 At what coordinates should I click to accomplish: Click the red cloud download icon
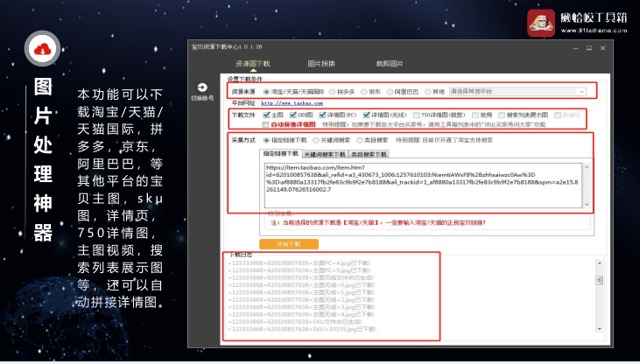pos(42,49)
